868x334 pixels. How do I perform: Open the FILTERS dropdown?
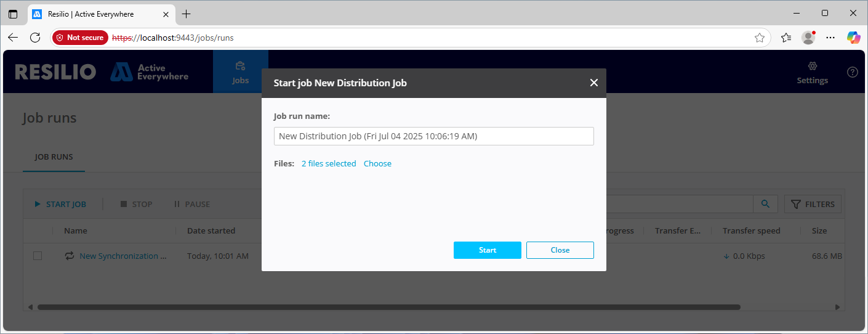[813, 204]
